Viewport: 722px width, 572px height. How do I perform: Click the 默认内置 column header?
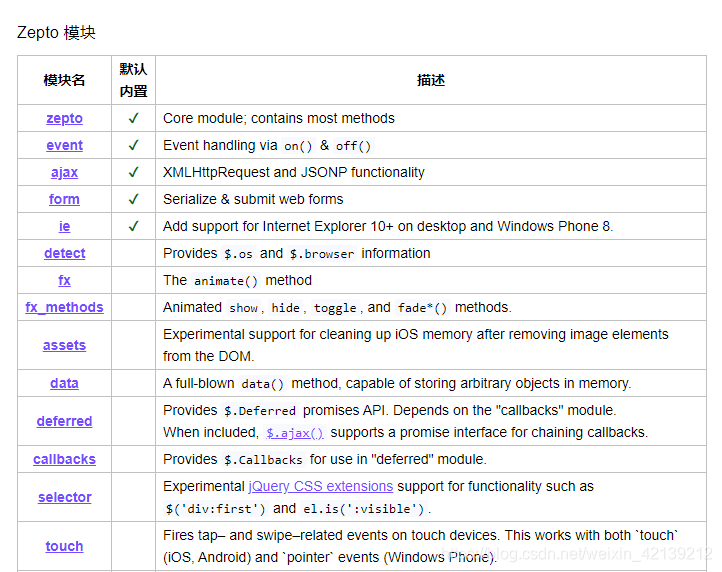tap(134, 80)
